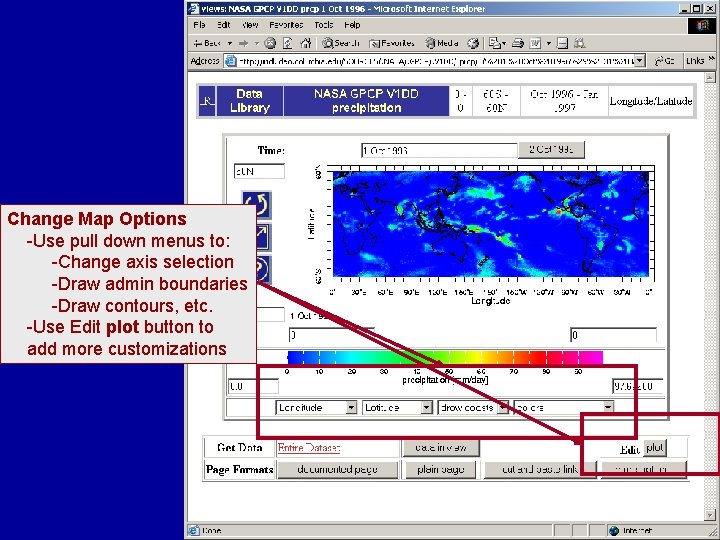This screenshot has height=540, width=720.
Task: Click the documented page button
Action: click(338, 469)
